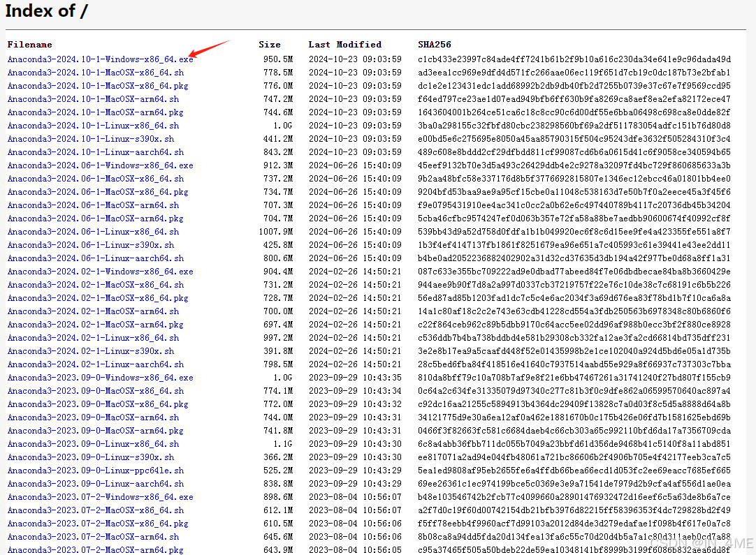Image resolution: width=756 pixels, height=555 pixels.
Task: Click SHA256 hash starting with b48e103546742
Action: (x=574, y=496)
